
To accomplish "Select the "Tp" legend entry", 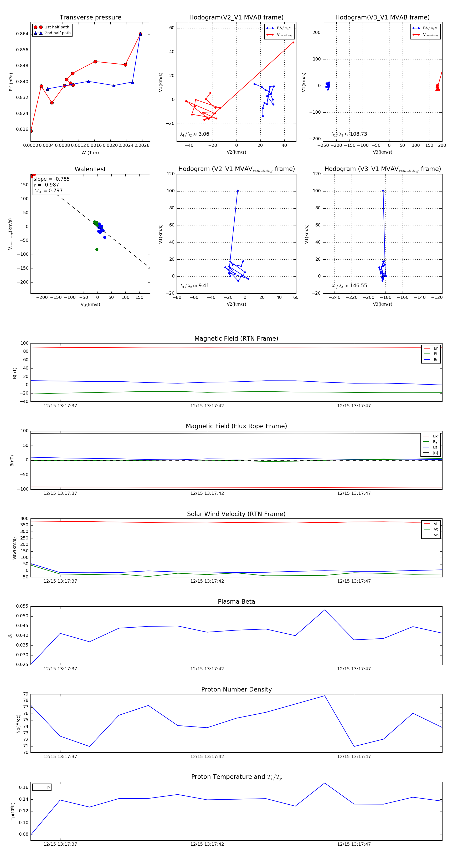I will 42,787.
